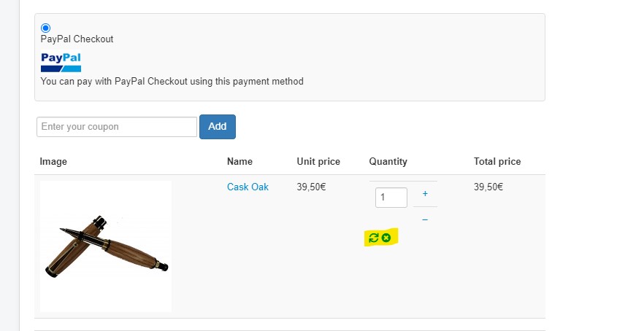
Task: Click the Total price column header
Action: (497, 162)
